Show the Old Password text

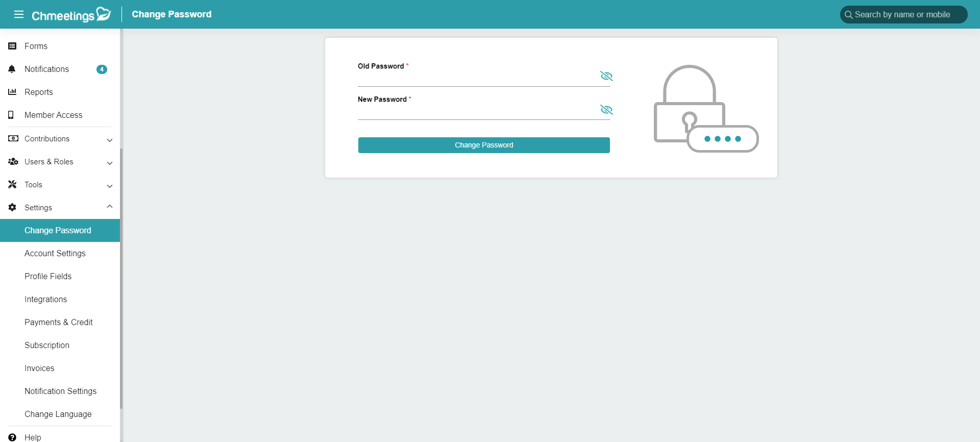click(606, 76)
